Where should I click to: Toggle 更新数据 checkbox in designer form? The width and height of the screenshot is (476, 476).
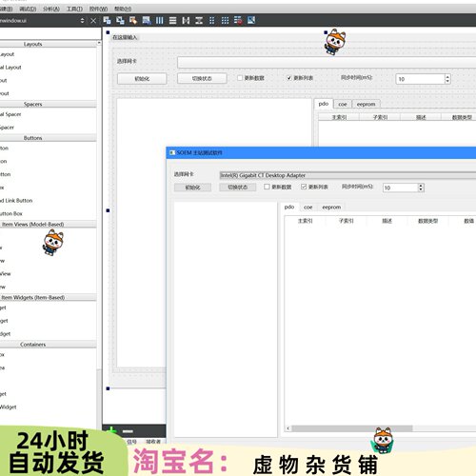(x=240, y=78)
